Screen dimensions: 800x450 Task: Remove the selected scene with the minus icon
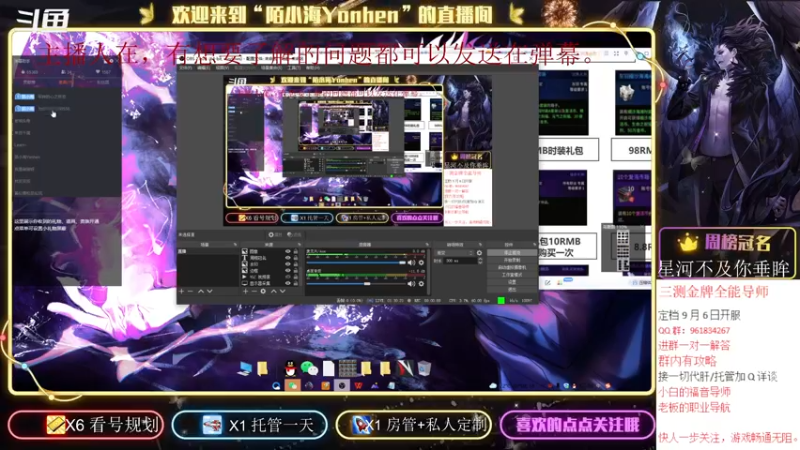[x=190, y=291]
